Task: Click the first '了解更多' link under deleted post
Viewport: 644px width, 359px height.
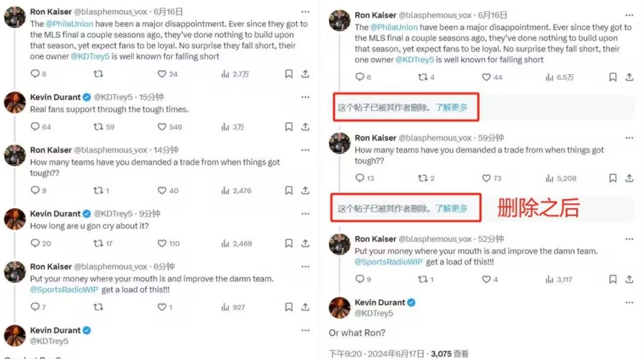Action: tap(451, 108)
